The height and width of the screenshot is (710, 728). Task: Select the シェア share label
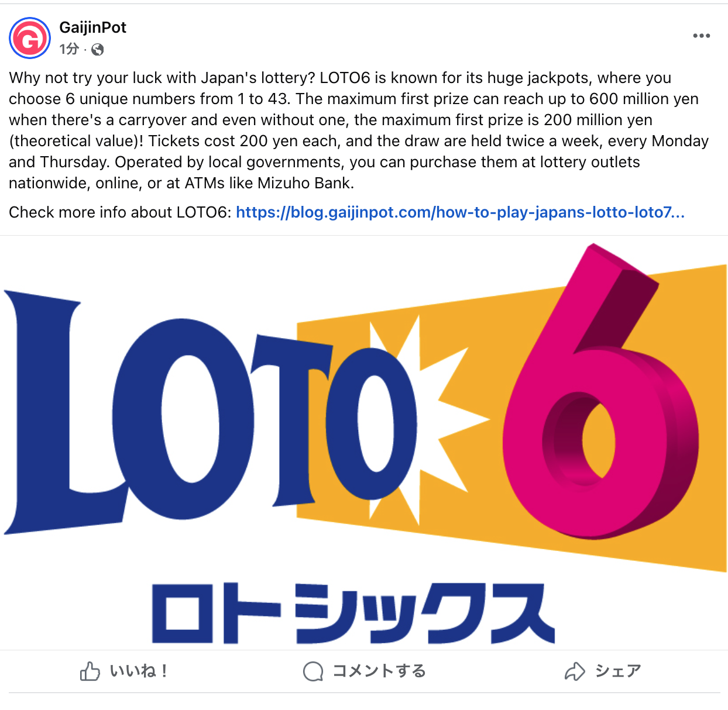(618, 671)
